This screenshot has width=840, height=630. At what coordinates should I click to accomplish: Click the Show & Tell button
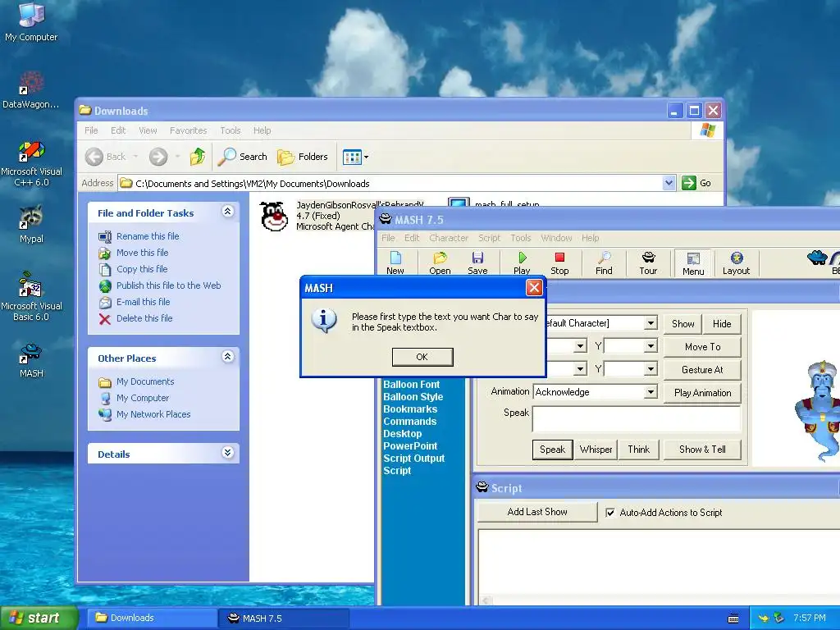[x=702, y=450]
